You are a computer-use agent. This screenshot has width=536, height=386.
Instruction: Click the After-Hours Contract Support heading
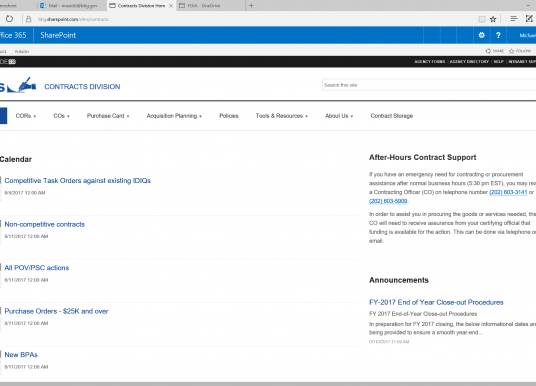click(423, 157)
